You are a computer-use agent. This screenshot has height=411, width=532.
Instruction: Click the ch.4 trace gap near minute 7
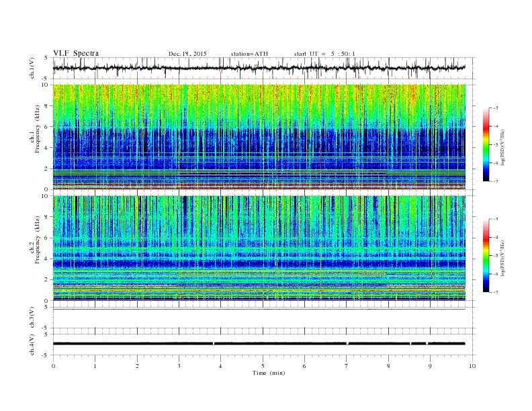(347, 344)
